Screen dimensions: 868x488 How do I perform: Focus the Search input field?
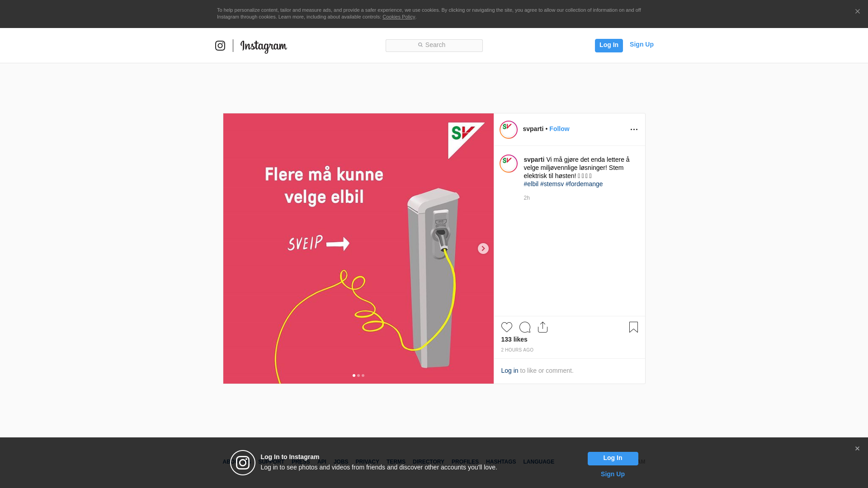[x=434, y=46]
